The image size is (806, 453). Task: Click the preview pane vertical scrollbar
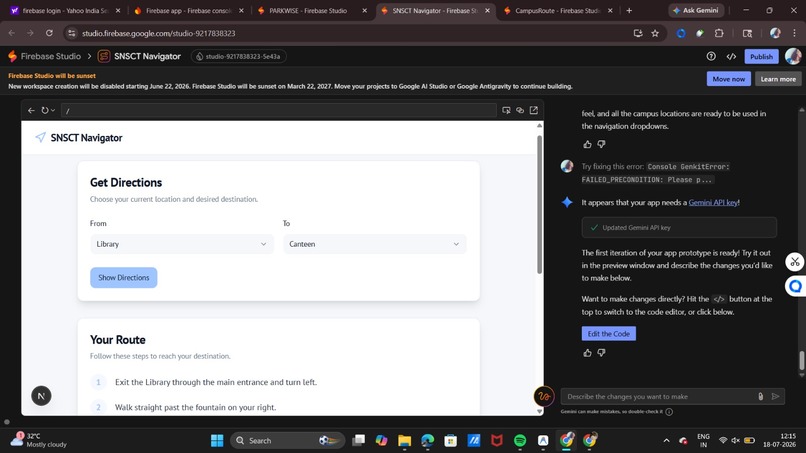[539, 205]
